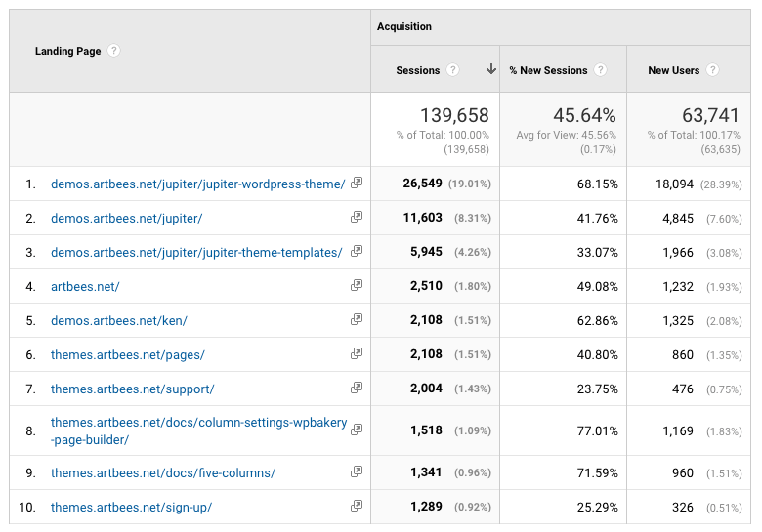
Task: Open the themes.artbees.net/support/ link
Action: point(132,389)
